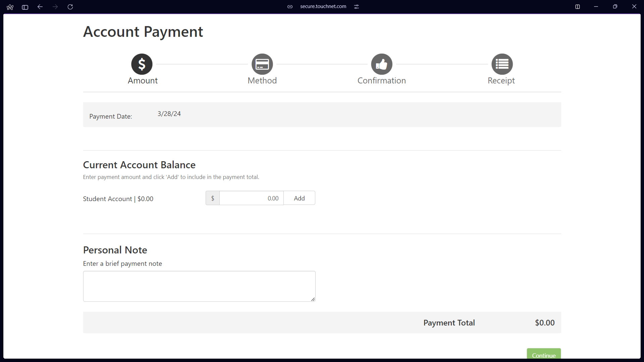Screen dimensions: 644x362
Task: Open site settings icon beside the URL
Action: (x=357, y=7)
